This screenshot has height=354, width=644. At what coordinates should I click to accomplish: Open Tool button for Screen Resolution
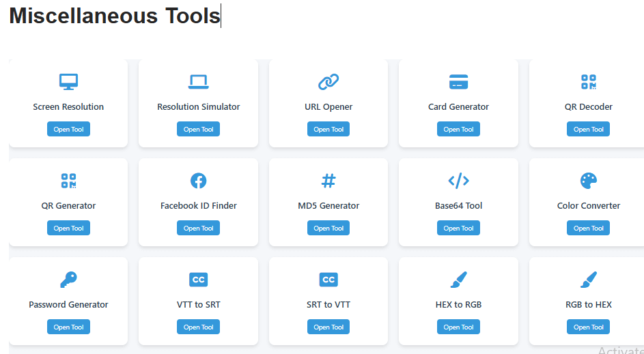pyautogui.click(x=68, y=130)
